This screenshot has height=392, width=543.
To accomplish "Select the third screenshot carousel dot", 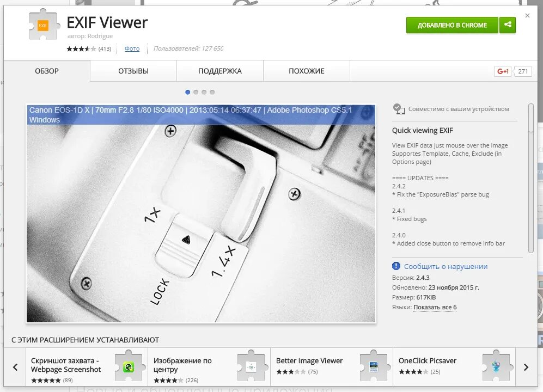I will 204,92.
